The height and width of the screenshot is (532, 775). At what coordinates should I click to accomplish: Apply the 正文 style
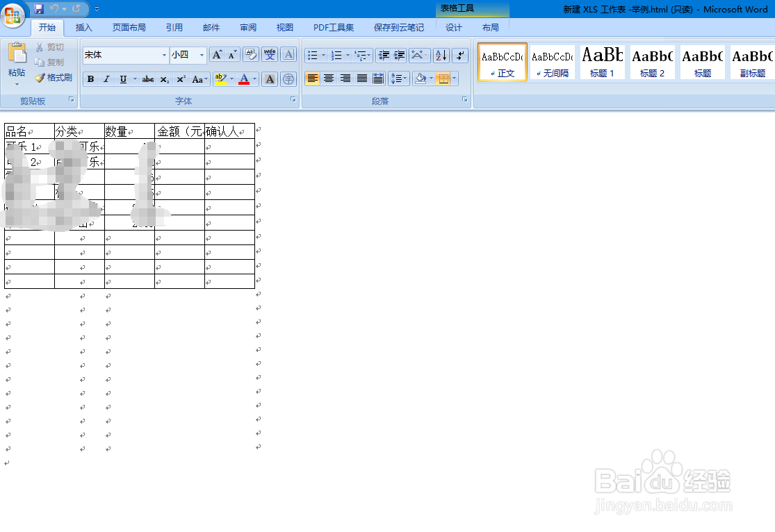pos(503,63)
